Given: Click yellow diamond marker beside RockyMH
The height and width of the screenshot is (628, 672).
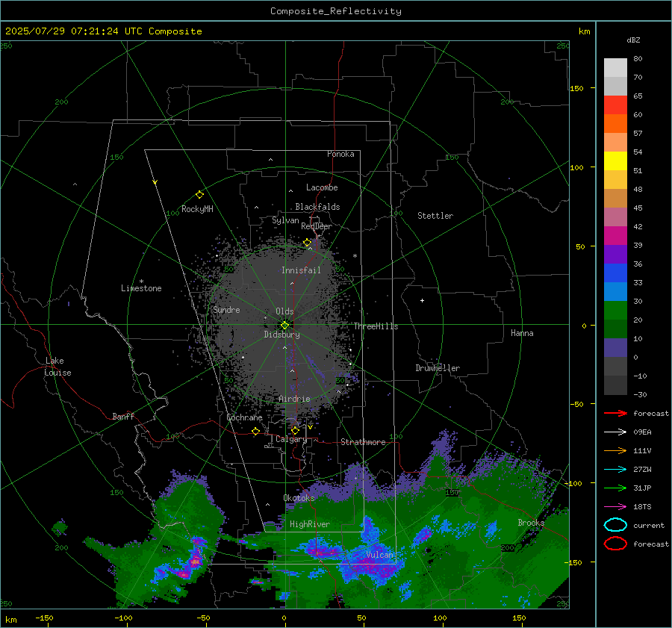Looking at the screenshot, I should (199, 195).
